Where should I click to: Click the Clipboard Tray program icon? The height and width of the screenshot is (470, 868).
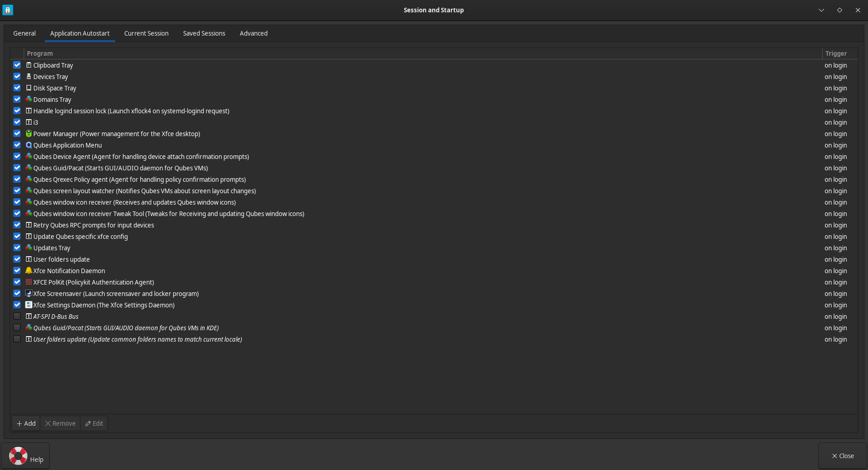(29, 65)
